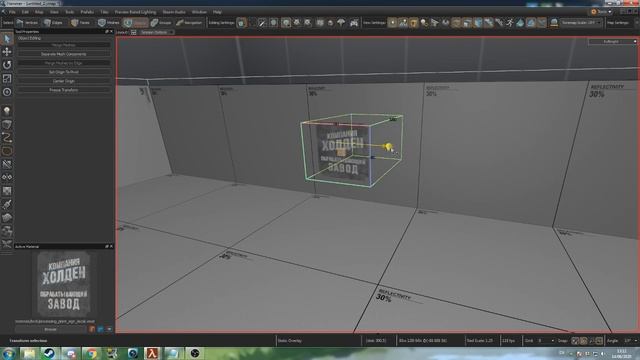
Task: Choose the Rotate tool
Action: [x=7, y=64]
